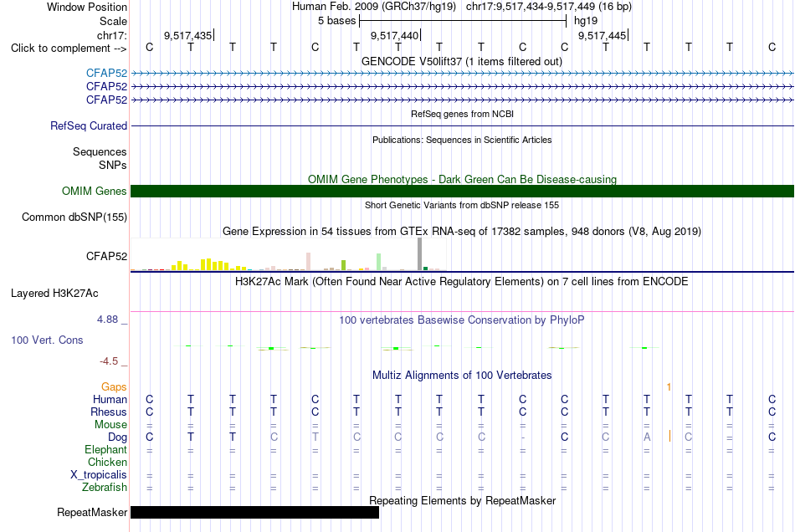Image resolution: width=795 pixels, height=532 pixels.
Task: Click the '5 bases' scale label
Action: coord(336,21)
